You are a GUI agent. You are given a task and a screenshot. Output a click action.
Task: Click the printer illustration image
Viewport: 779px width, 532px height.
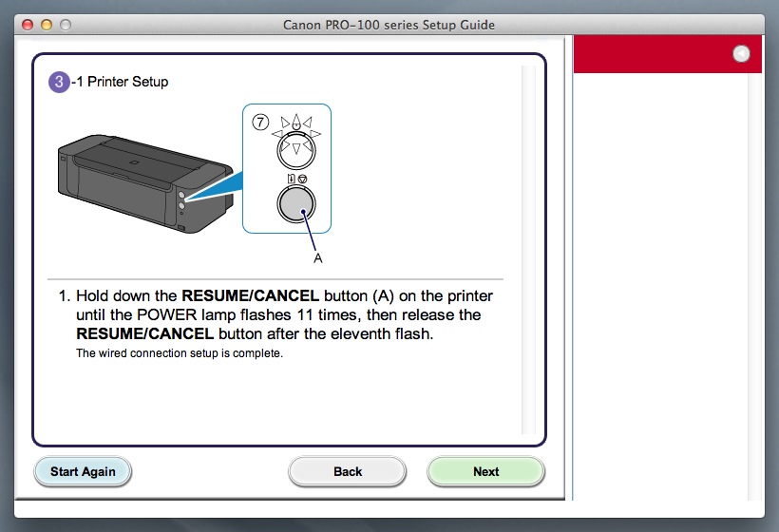[145, 183]
